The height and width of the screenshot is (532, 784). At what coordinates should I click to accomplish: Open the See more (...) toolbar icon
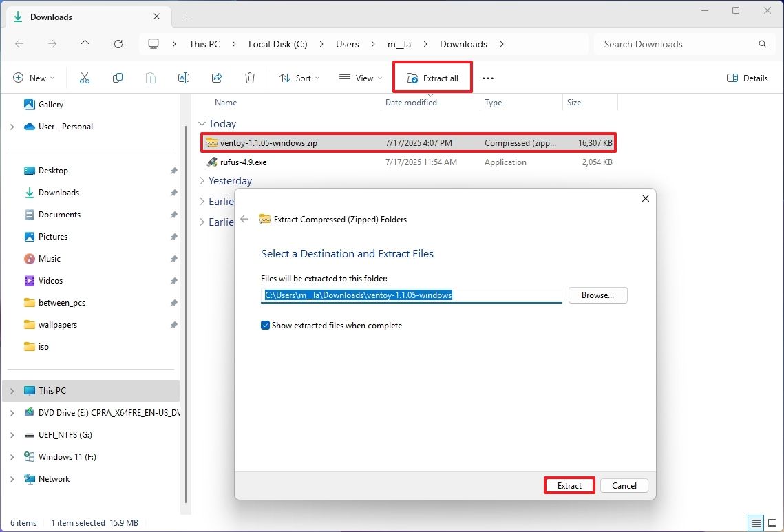pyautogui.click(x=488, y=78)
